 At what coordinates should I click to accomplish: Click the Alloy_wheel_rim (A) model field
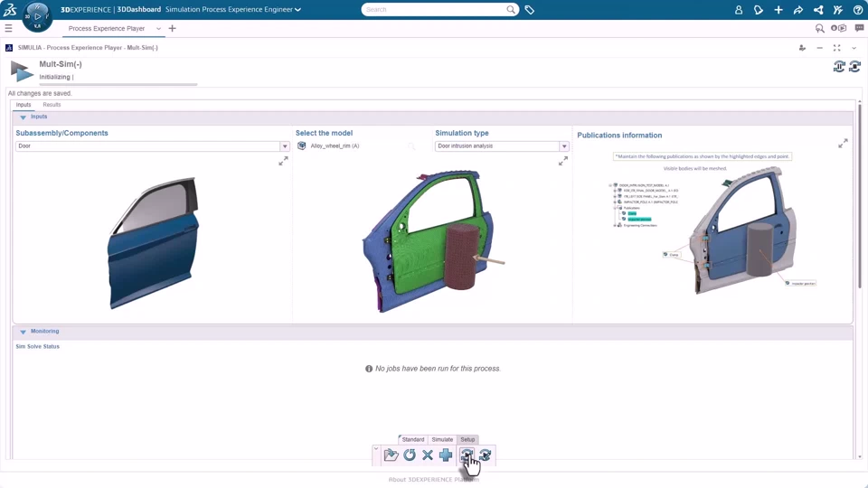(x=335, y=146)
